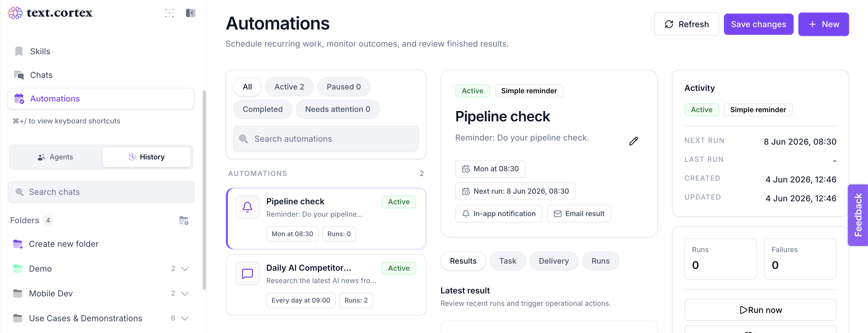The width and height of the screenshot is (868, 333).
Task: Filter automations by Paused 0
Action: click(344, 86)
